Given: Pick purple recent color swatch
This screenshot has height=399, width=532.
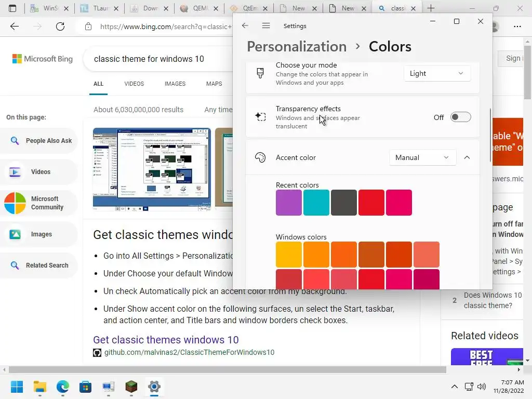Looking at the screenshot, I should pyautogui.click(x=289, y=203).
